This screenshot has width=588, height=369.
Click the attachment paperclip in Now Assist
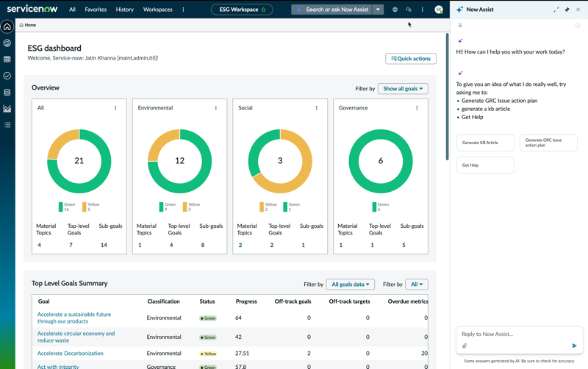pyautogui.click(x=465, y=345)
